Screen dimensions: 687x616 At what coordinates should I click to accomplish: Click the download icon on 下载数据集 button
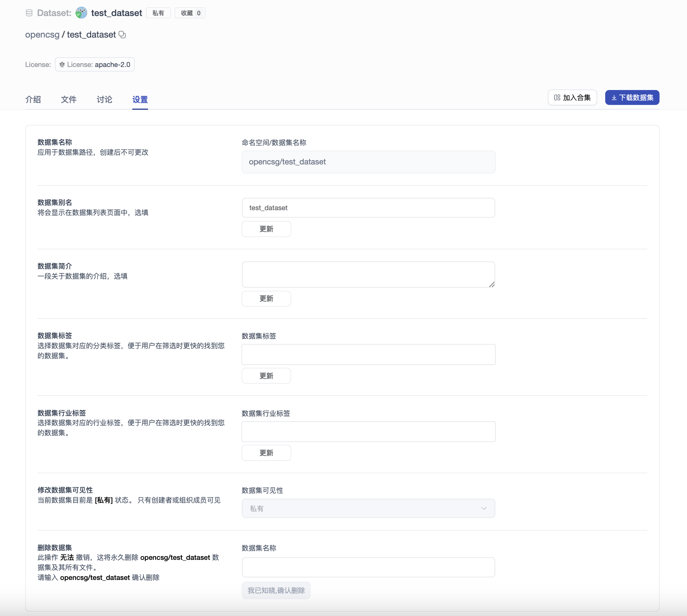point(614,97)
